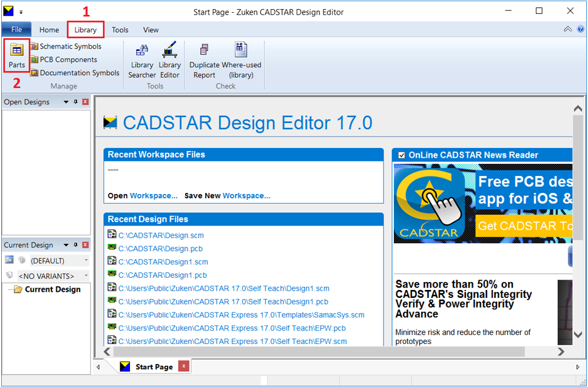Open Templates\SamacSys.scm recent file
The height and width of the screenshot is (387, 588).
[242, 315]
